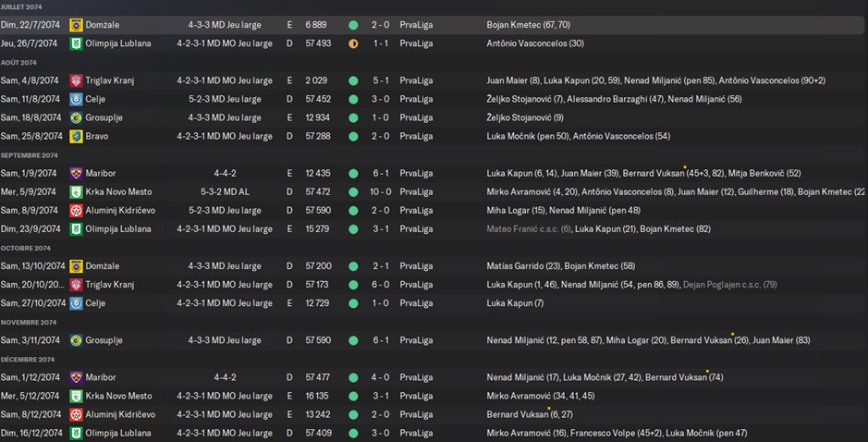Click Domžale badge on 13/10/2074 row
Image resolution: width=868 pixels, height=442 pixels.
pyautogui.click(x=76, y=266)
